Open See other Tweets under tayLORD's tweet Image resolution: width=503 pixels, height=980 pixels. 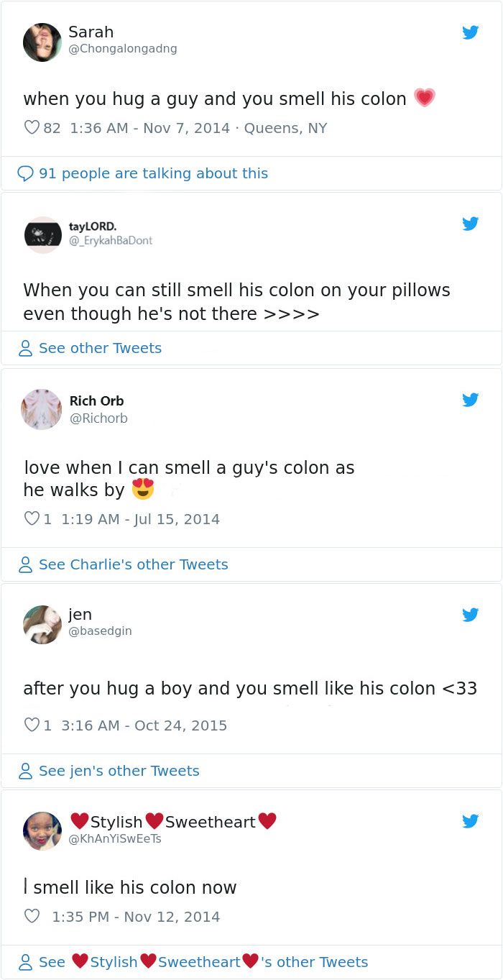100,348
